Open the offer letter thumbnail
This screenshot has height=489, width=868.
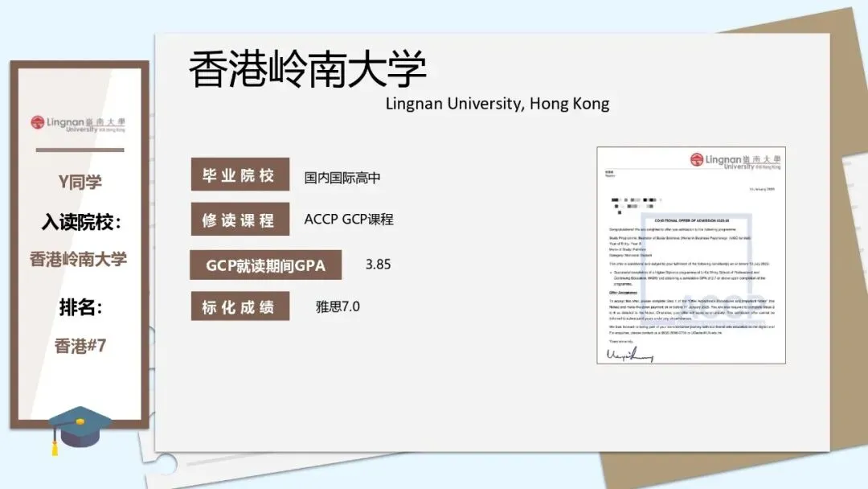[x=691, y=255]
